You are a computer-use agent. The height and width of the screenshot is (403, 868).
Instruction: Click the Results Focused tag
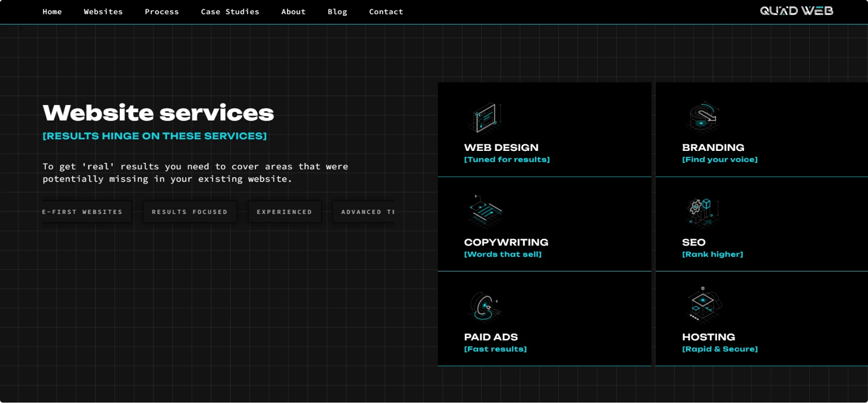pyautogui.click(x=190, y=212)
